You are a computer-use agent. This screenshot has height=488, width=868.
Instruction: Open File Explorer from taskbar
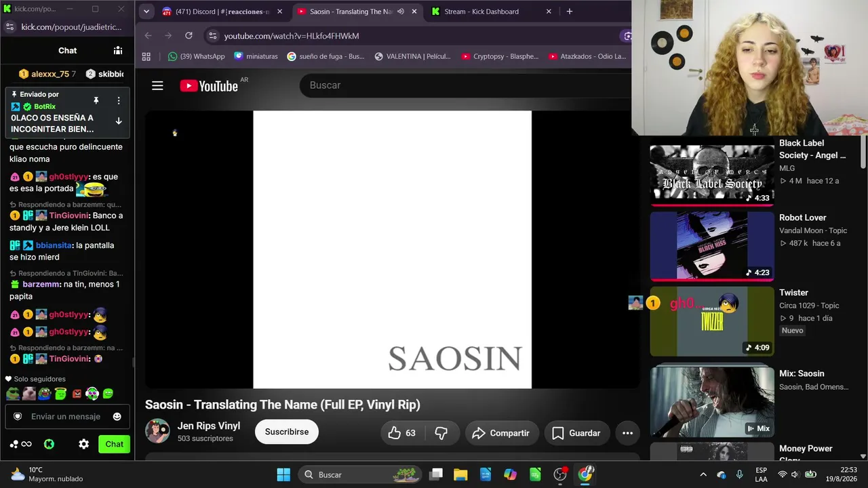click(460, 474)
